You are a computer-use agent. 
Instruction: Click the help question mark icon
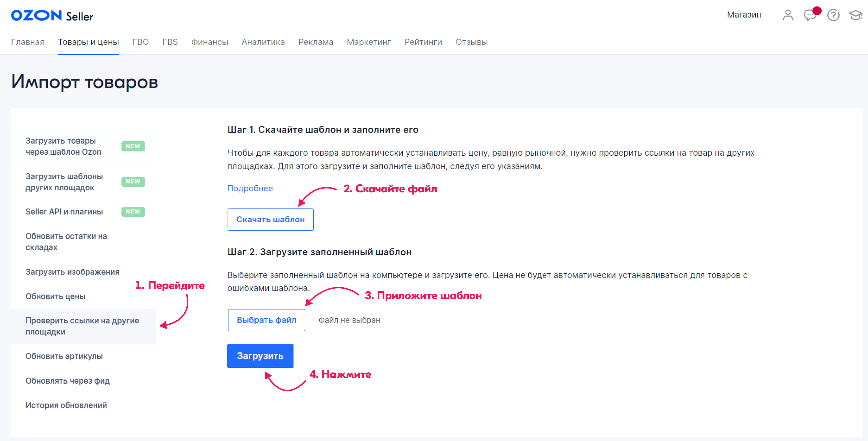coord(833,15)
